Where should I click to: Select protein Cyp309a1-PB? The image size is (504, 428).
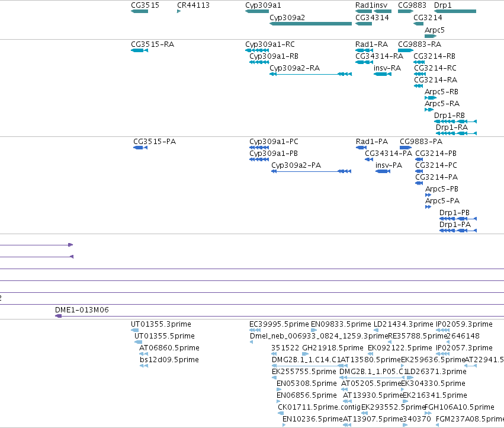click(x=274, y=154)
